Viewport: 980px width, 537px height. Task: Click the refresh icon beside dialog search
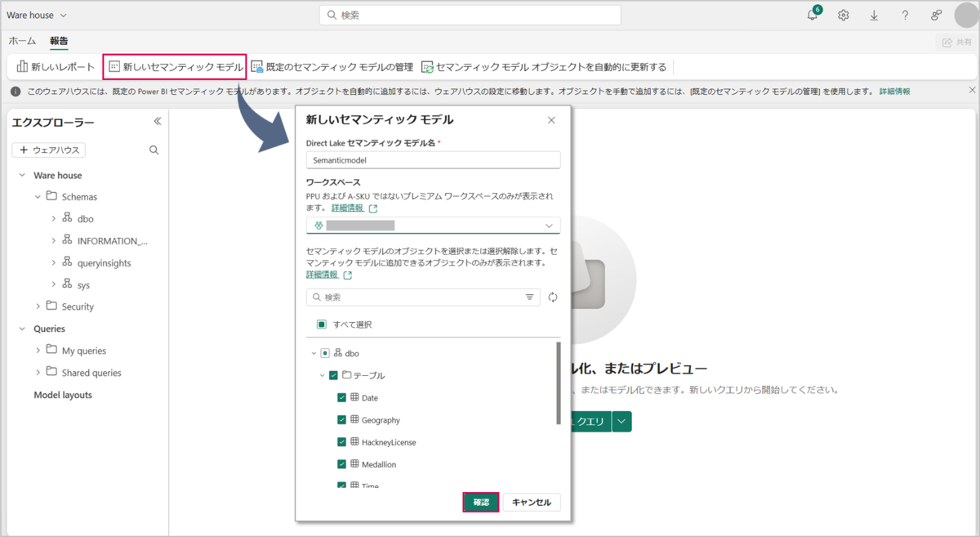(553, 298)
